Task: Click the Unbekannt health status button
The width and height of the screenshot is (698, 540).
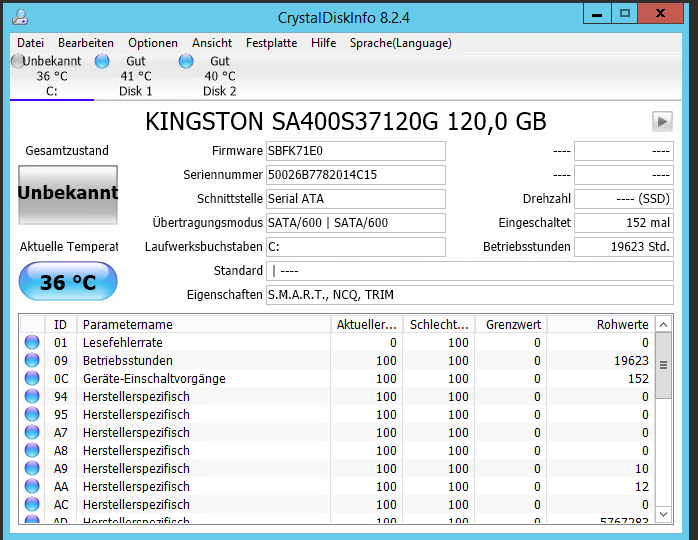Action: click(68, 195)
